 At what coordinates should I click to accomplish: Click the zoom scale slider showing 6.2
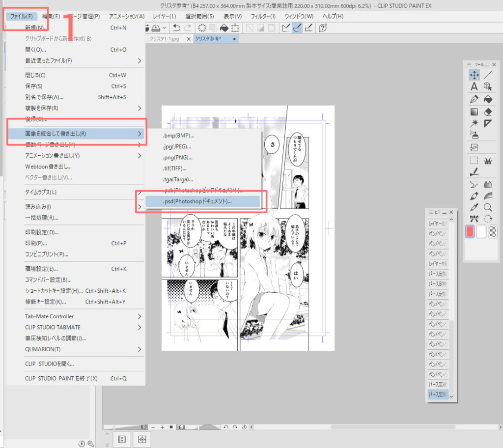(x=126, y=427)
